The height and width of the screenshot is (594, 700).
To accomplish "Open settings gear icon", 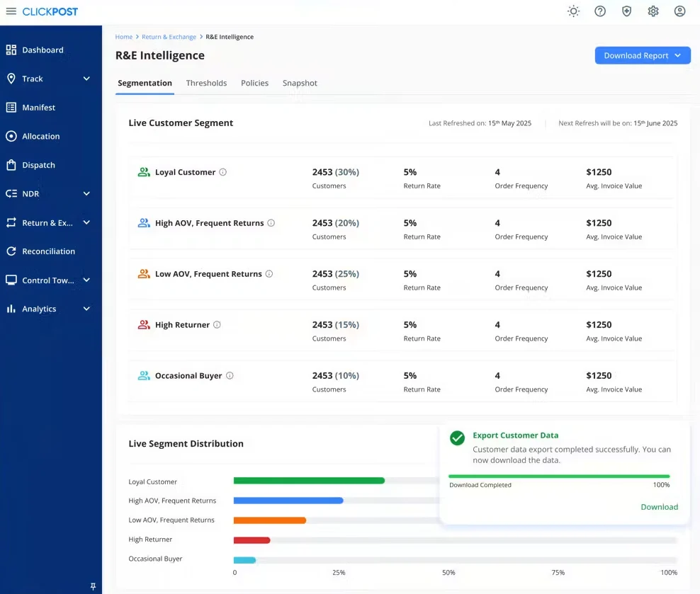I will tap(653, 11).
